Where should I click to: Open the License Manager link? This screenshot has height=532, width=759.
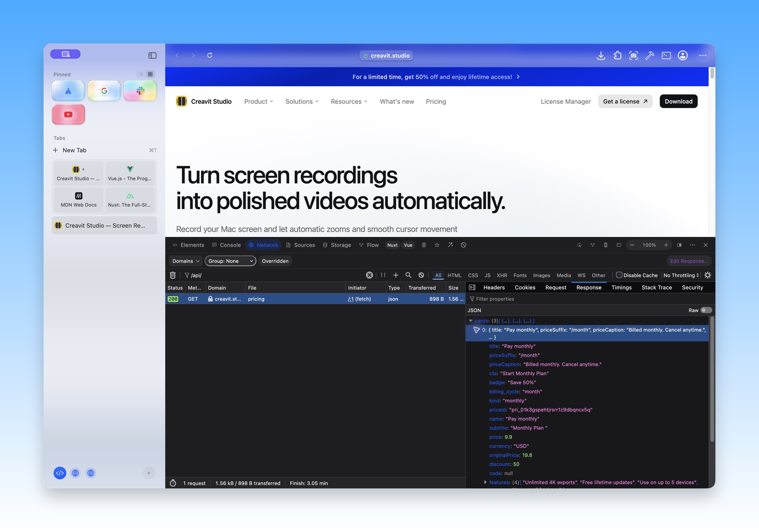coord(566,102)
